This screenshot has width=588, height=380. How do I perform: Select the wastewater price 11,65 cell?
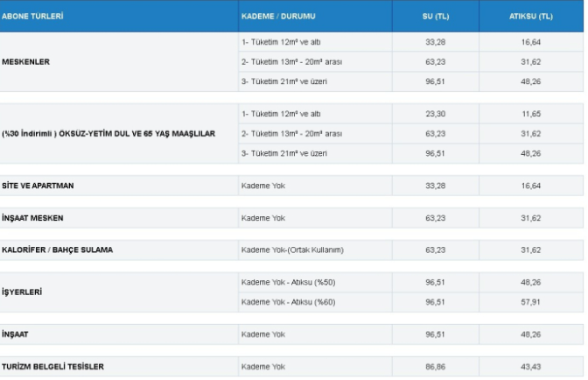click(x=531, y=115)
